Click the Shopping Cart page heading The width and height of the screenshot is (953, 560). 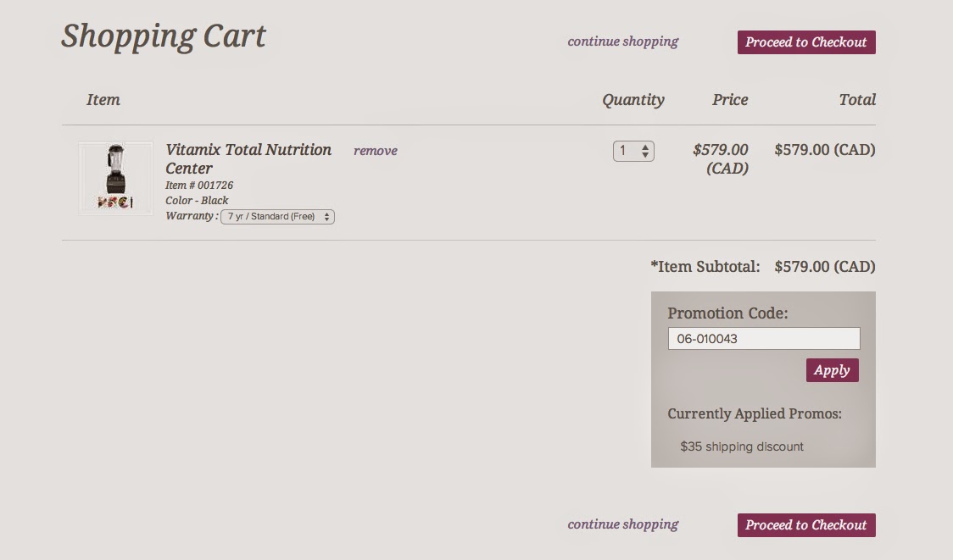pyautogui.click(x=164, y=36)
